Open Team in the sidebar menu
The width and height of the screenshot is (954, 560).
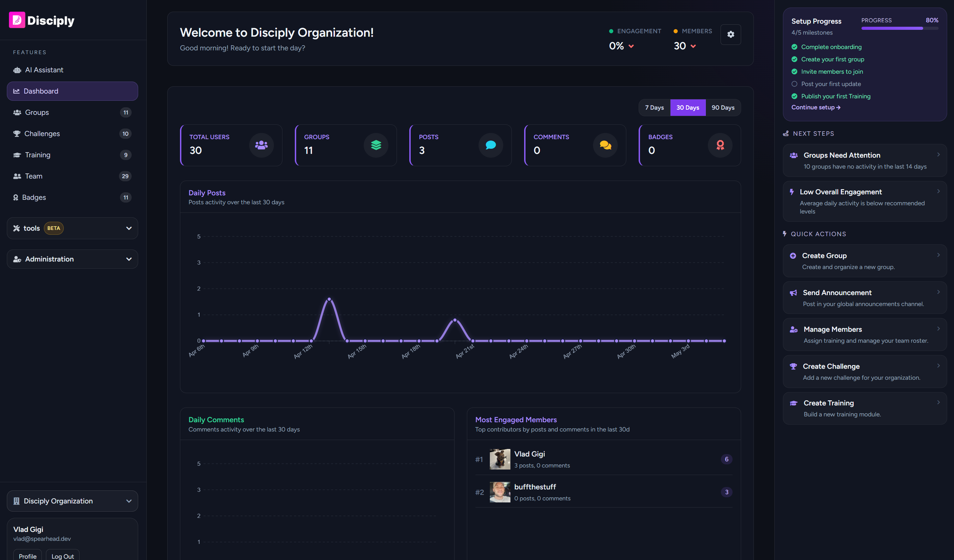[x=72, y=176]
